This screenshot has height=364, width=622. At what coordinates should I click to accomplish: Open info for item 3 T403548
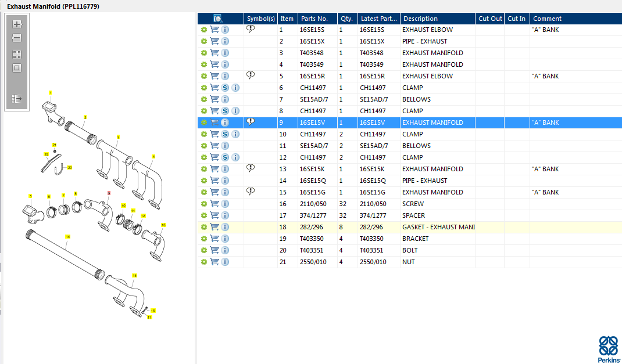point(225,53)
